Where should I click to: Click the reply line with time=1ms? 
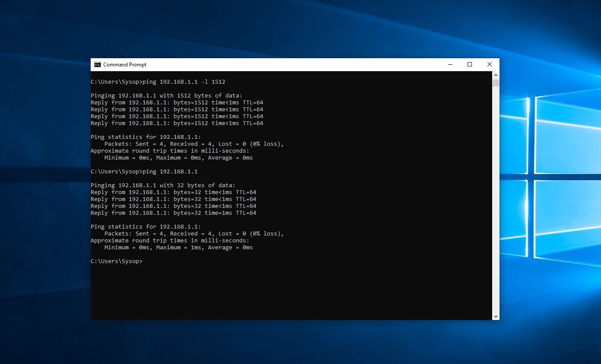coord(174,213)
